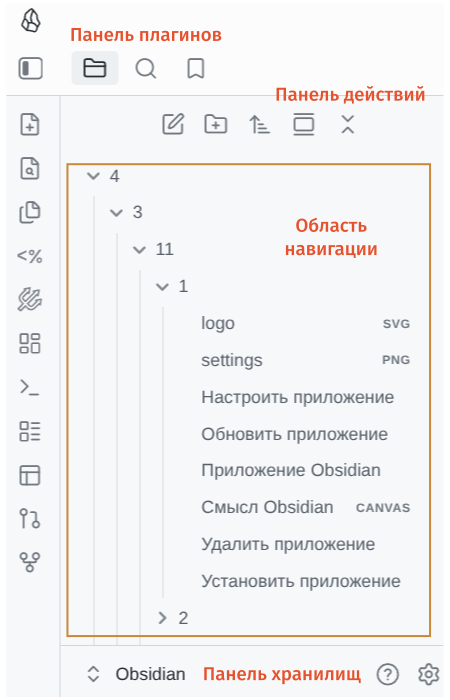Image resolution: width=450 pixels, height=700 pixels.
Task: Open the bookmarks tab
Action: click(x=196, y=69)
